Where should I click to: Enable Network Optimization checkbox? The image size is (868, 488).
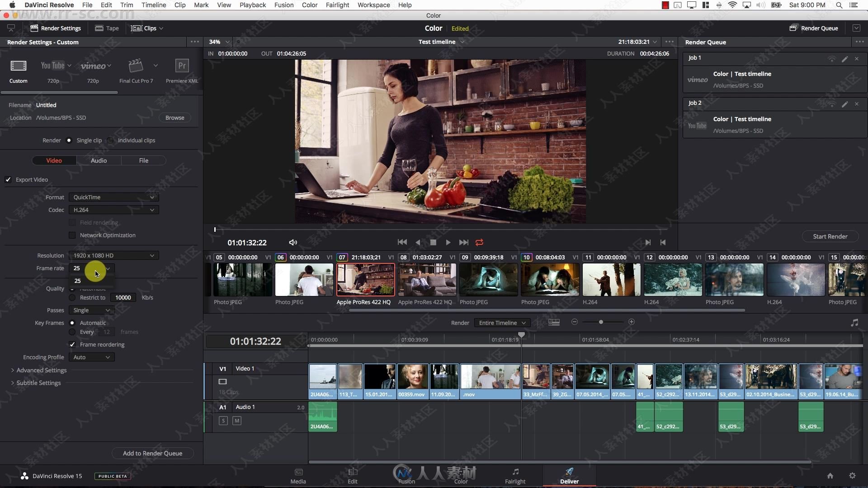[x=72, y=235]
